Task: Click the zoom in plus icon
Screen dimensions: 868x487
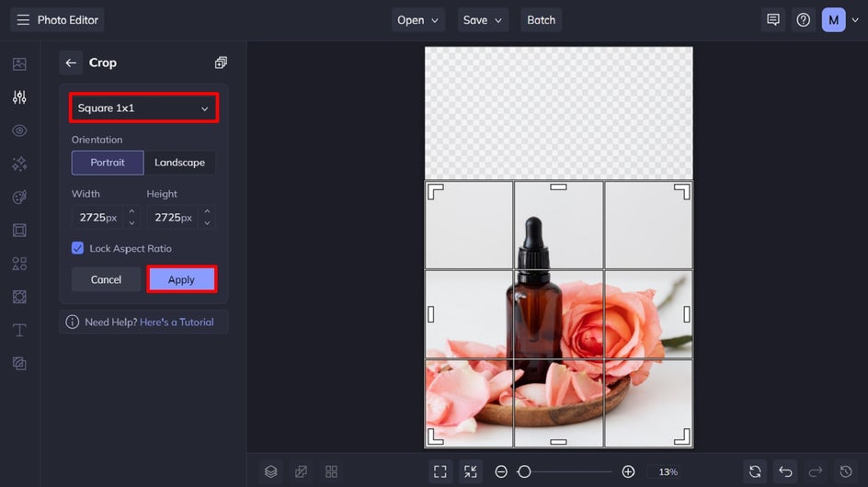Action: pyautogui.click(x=628, y=471)
